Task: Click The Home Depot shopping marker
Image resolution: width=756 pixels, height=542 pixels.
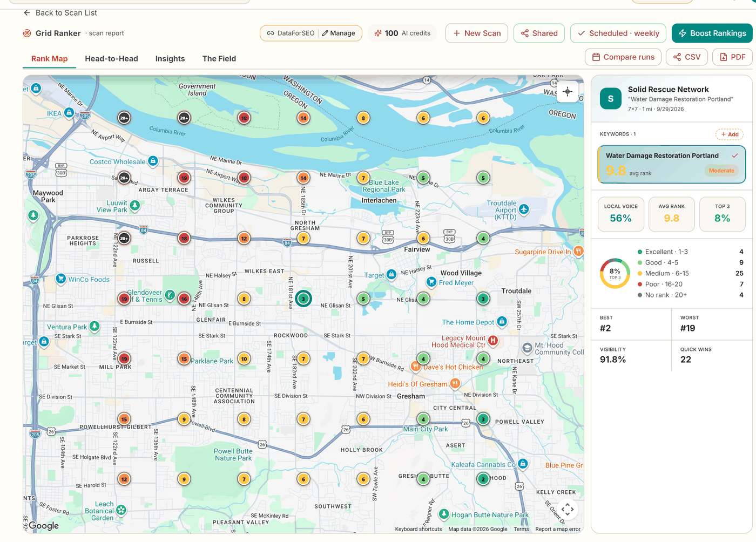Action: (502, 322)
